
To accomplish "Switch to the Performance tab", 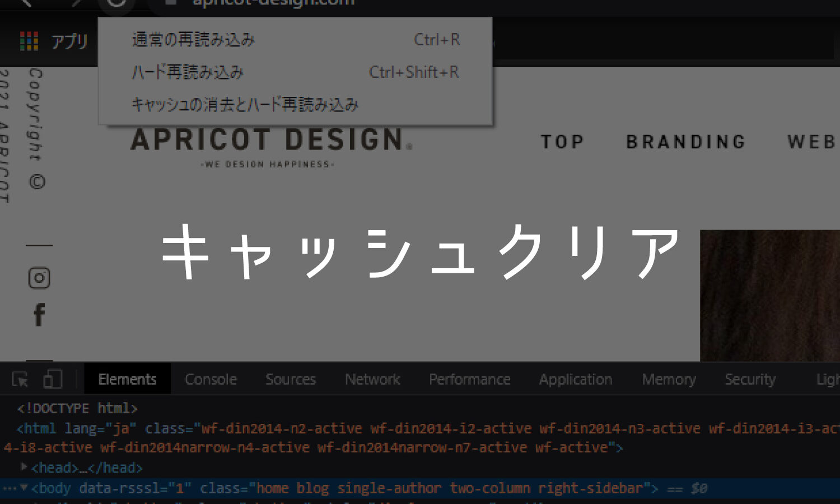I will 469,379.
